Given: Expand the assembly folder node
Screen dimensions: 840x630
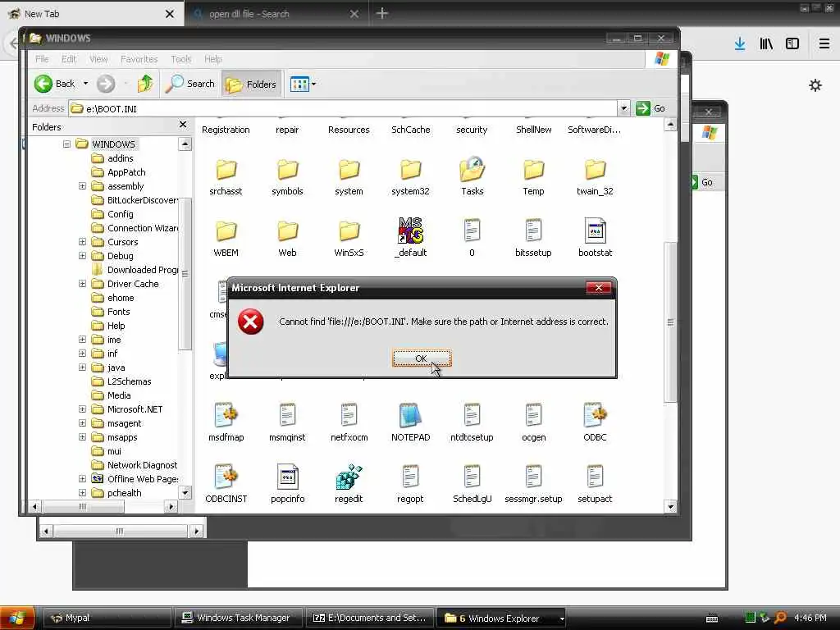Looking at the screenshot, I should [82, 186].
